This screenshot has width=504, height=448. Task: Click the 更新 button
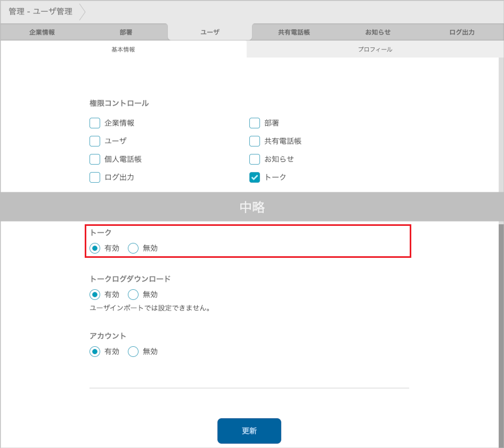click(x=249, y=431)
